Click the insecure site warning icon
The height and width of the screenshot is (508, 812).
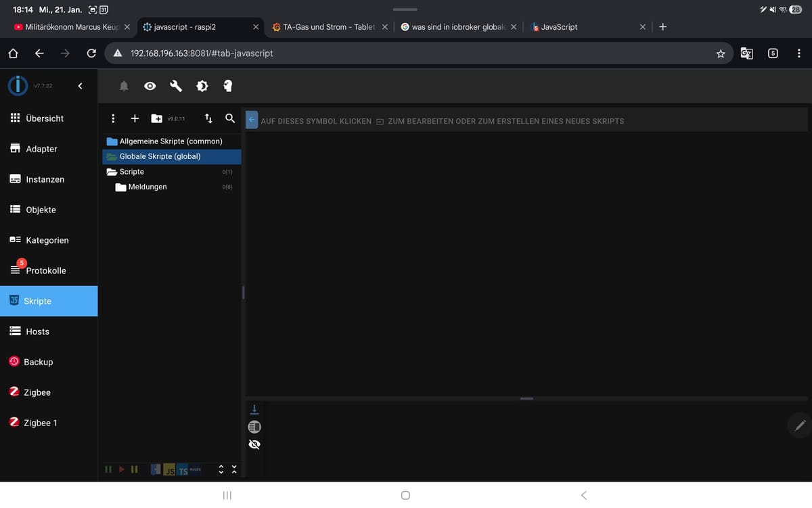118,53
